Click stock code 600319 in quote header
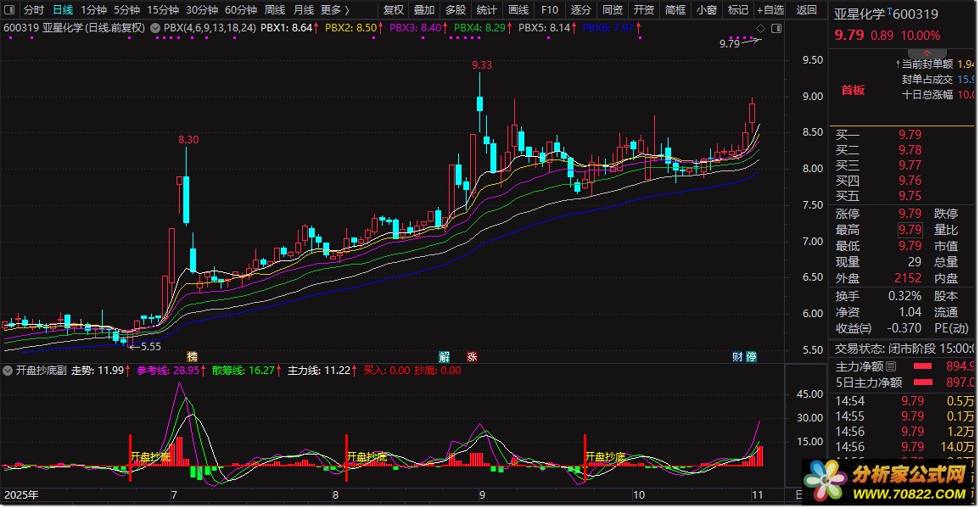Image resolution: width=980 pixels, height=508 pixels. 916,14
